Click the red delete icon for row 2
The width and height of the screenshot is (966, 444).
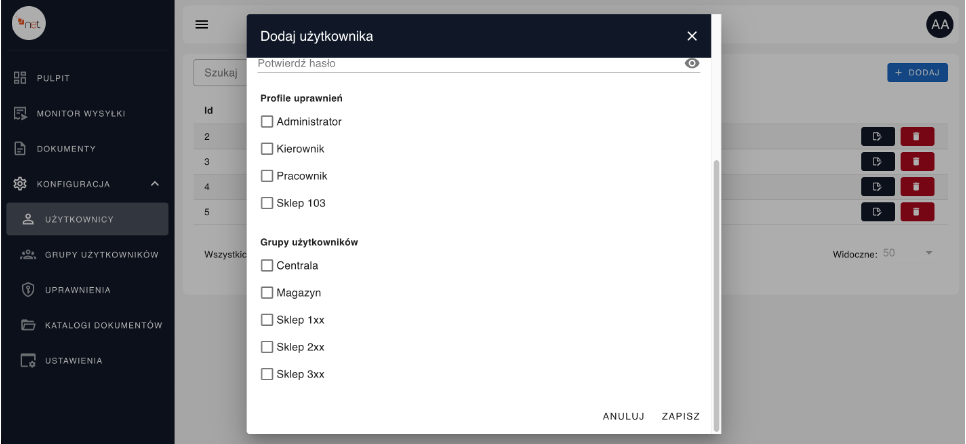pos(916,137)
